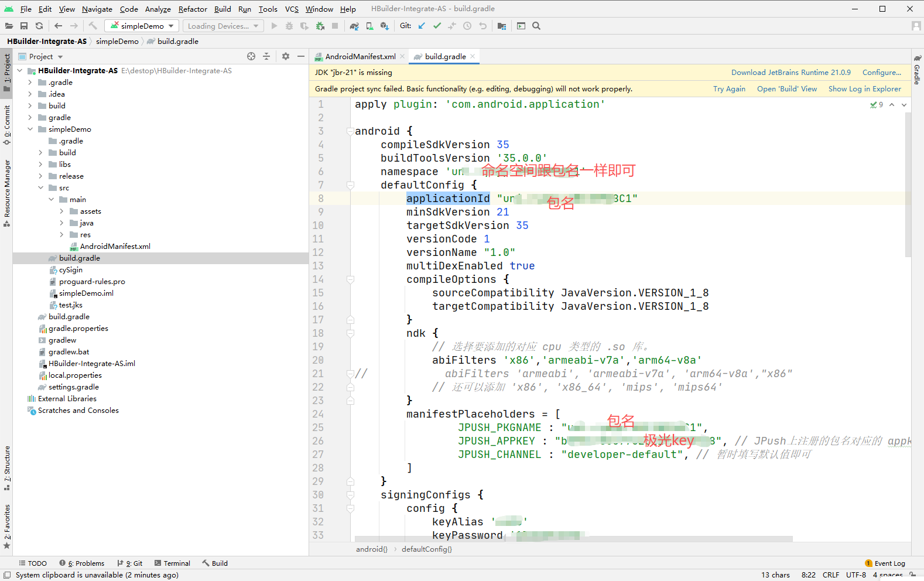This screenshot has width=924, height=581.
Task: Click the Open file toolbar icon
Action: tap(9, 26)
